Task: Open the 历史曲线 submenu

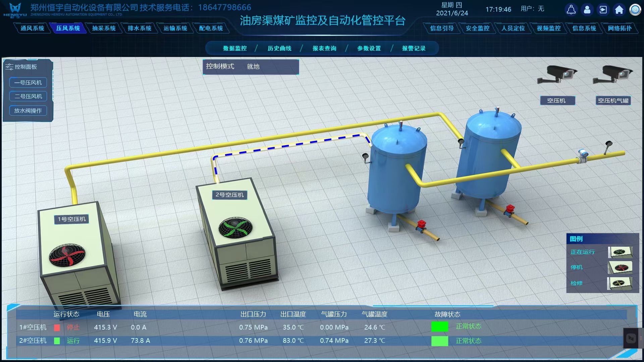Action: point(279,48)
